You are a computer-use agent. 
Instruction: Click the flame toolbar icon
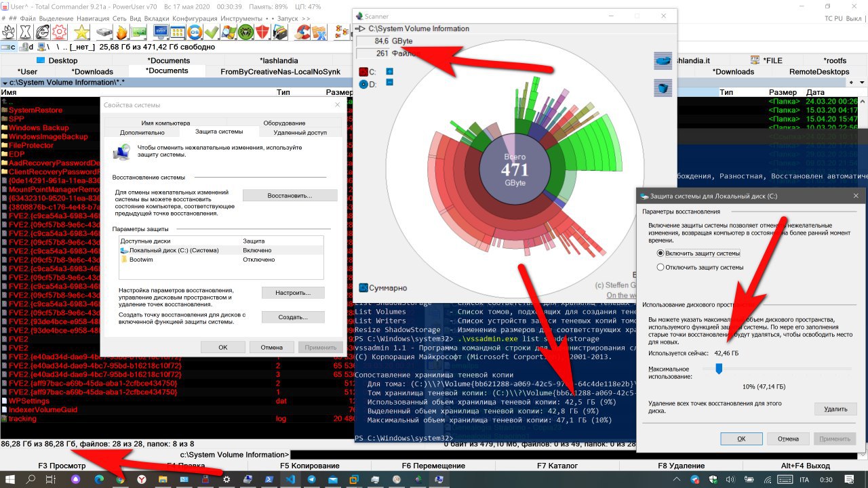(x=121, y=31)
